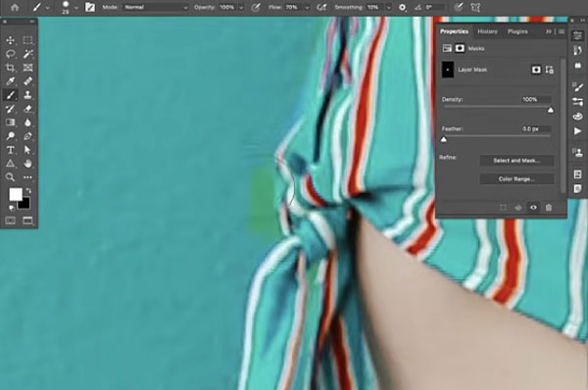Viewport: 588px width, 390px height.
Task: Select the Magic Wand tool
Action: [x=27, y=54]
